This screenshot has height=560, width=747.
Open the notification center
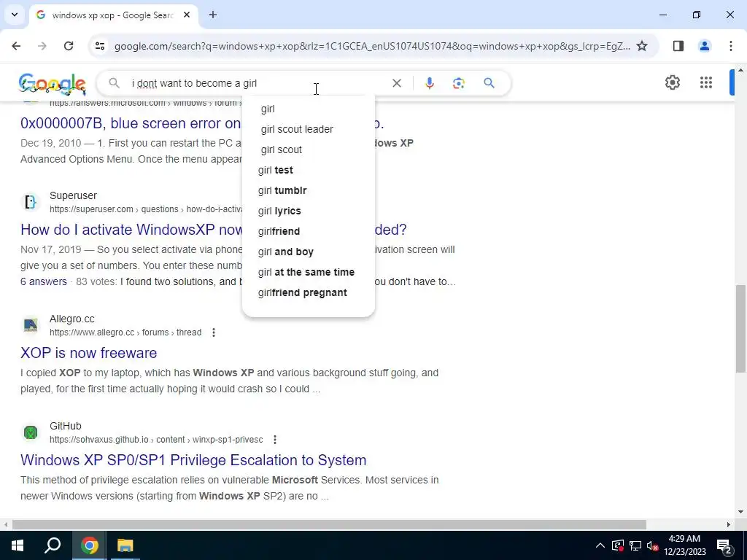tap(724, 545)
